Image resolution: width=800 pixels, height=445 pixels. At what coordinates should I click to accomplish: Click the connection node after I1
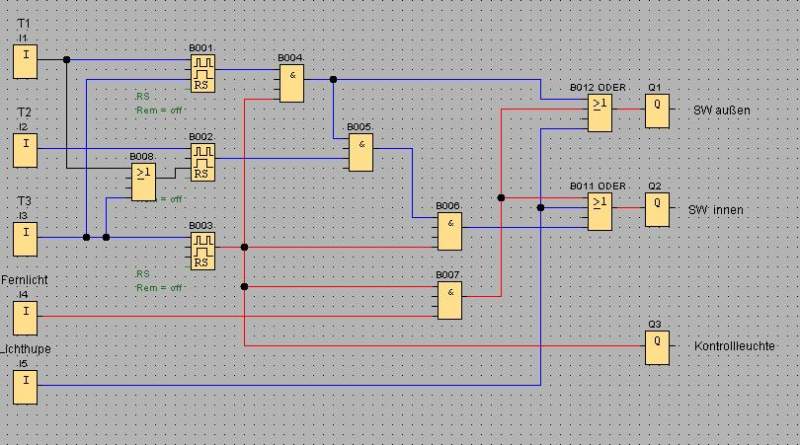[66, 60]
